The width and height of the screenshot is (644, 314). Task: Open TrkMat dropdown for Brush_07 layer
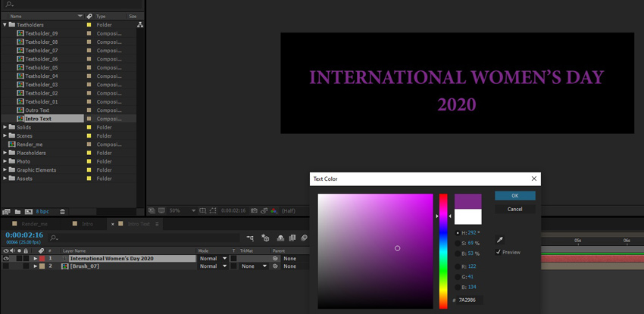(254, 266)
